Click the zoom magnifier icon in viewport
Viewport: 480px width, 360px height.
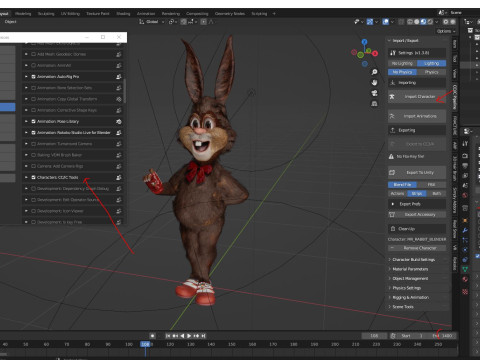(374, 72)
